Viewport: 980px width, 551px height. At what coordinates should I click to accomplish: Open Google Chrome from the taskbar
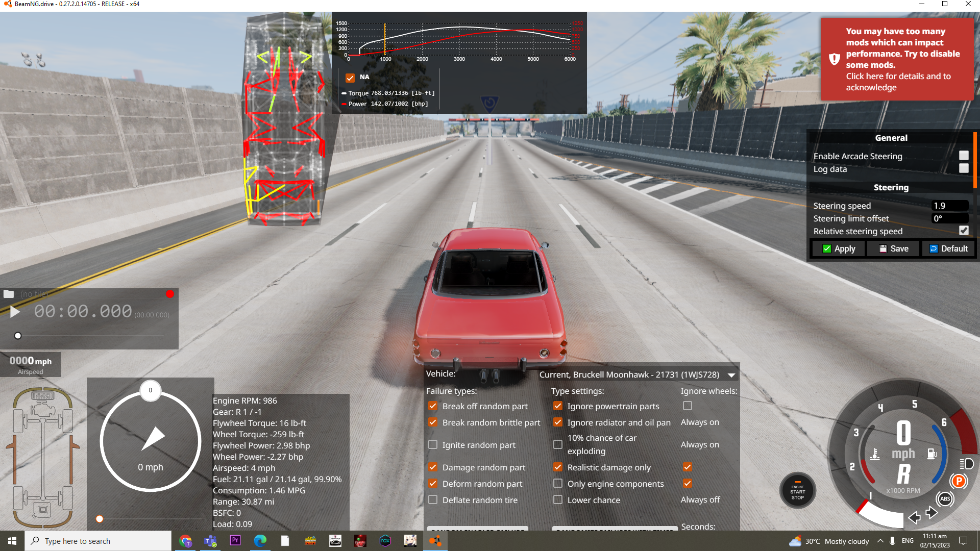[185, 541]
